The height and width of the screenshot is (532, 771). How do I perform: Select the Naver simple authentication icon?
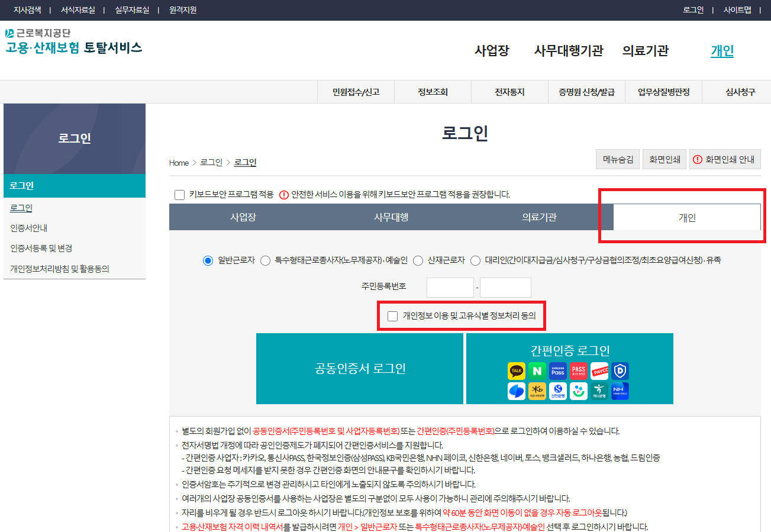point(537,371)
